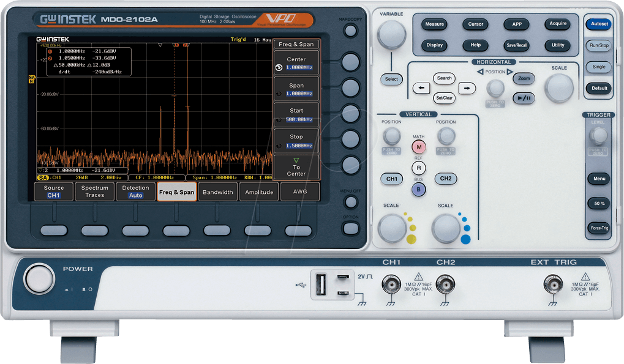Push the Save/Recall button
This screenshot has width=624, height=364.
[517, 45]
